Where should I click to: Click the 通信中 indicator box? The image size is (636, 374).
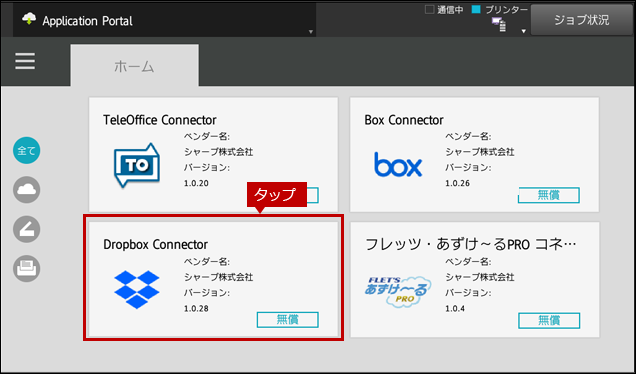(429, 9)
